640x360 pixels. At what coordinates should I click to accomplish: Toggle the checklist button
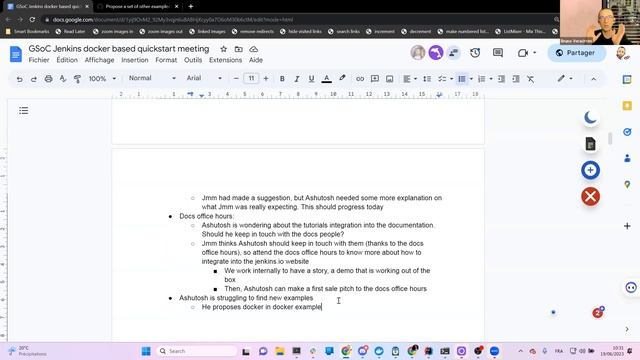pyautogui.click(x=442, y=79)
